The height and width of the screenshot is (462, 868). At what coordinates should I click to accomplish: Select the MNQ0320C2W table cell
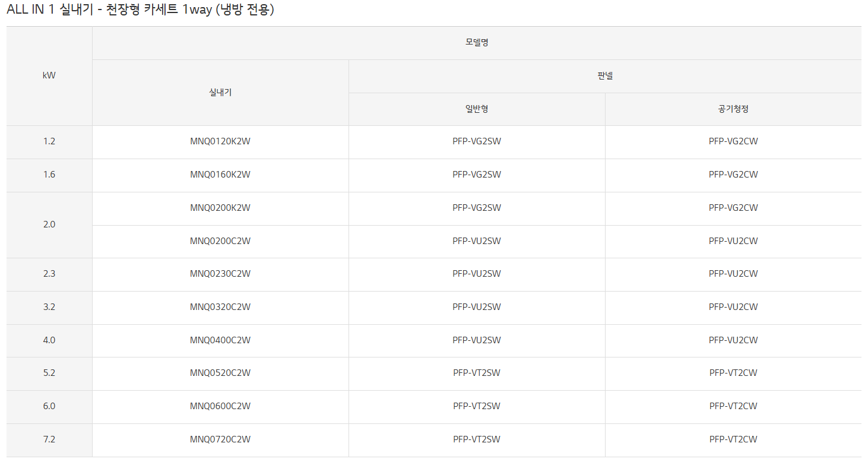(x=220, y=307)
